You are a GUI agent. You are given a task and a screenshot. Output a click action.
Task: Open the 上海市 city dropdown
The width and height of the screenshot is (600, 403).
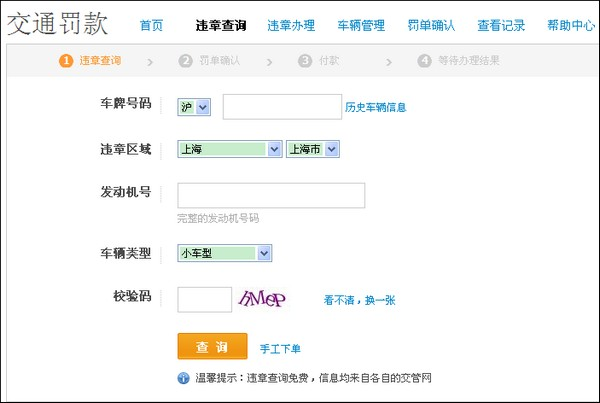pyautogui.click(x=313, y=150)
